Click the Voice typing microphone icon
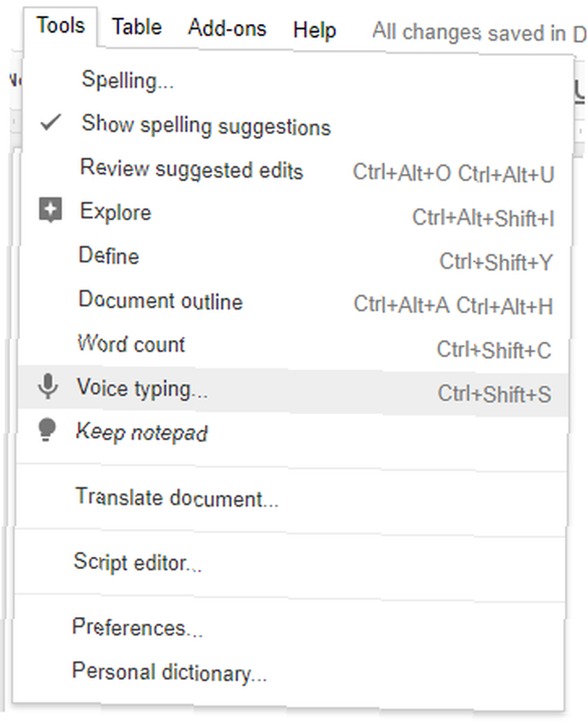 (48, 387)
